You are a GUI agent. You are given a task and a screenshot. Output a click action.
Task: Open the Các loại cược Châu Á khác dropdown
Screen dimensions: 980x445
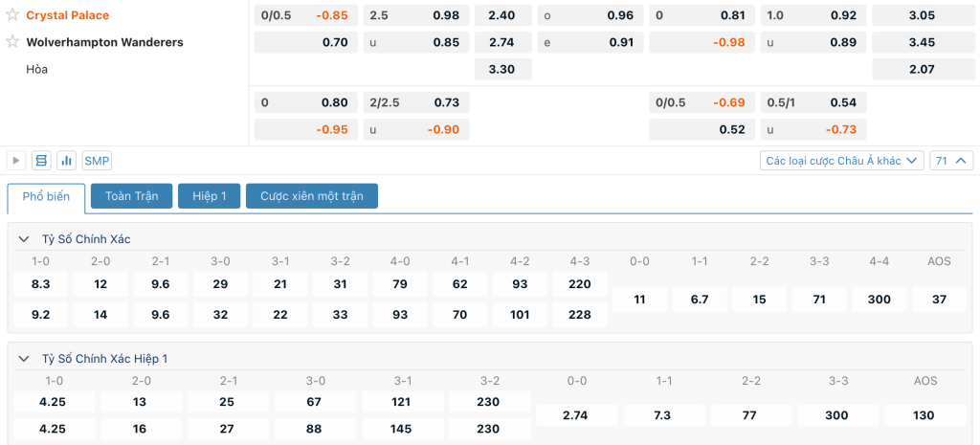click(842, 161)
